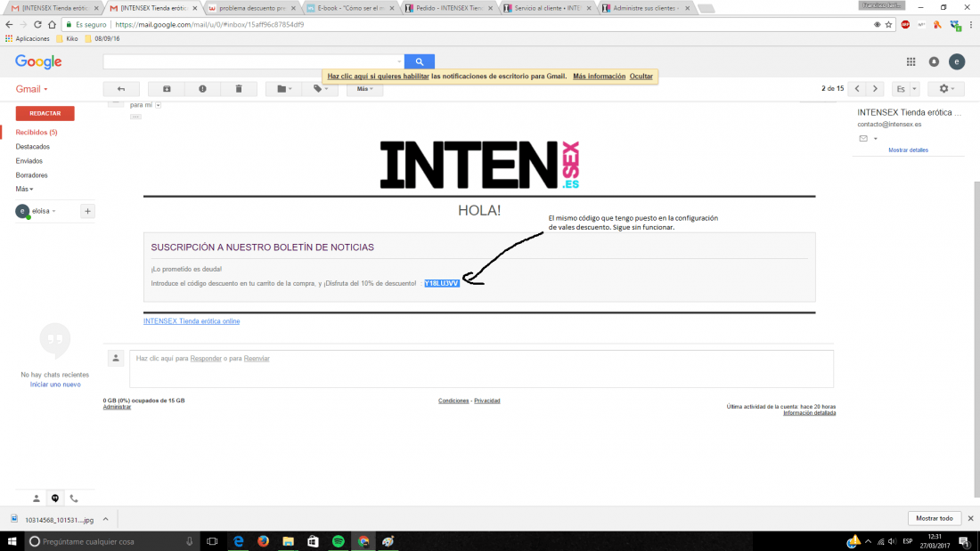Screen dimensions: 980x551
Task: Click Reenviar link in reply box
Action: point(257,359)
